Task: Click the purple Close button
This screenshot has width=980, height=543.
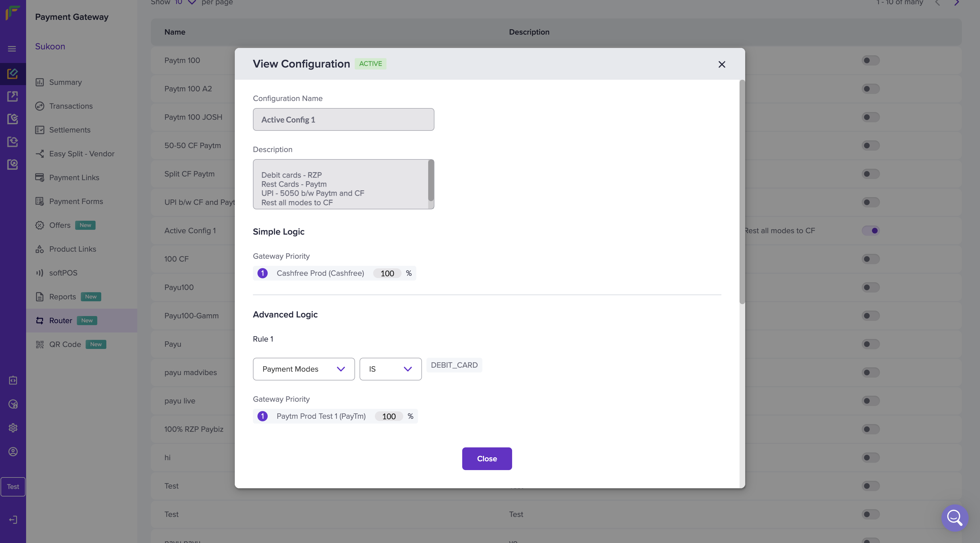Action: click(x=487, y=458)
